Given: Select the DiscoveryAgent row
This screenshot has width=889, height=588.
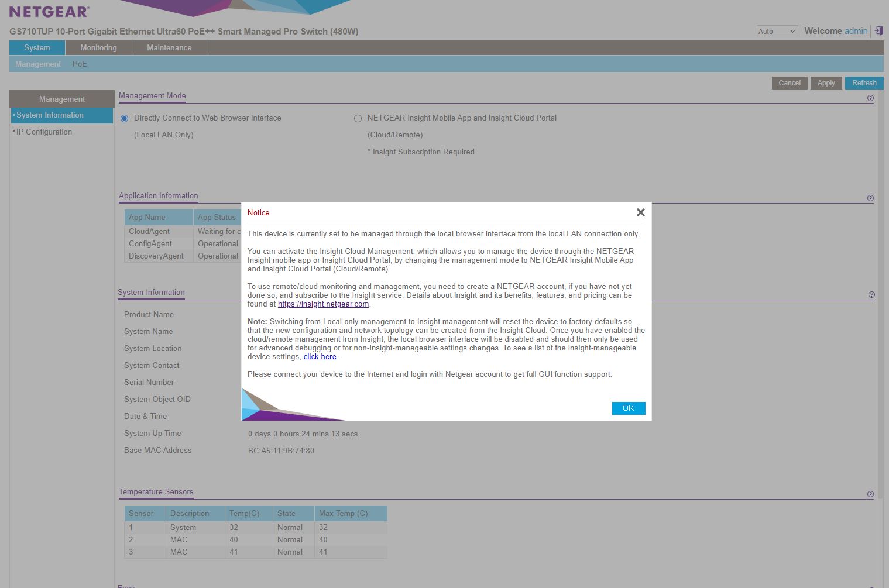Looking at the screenshot, I should (x=183, y=256).
